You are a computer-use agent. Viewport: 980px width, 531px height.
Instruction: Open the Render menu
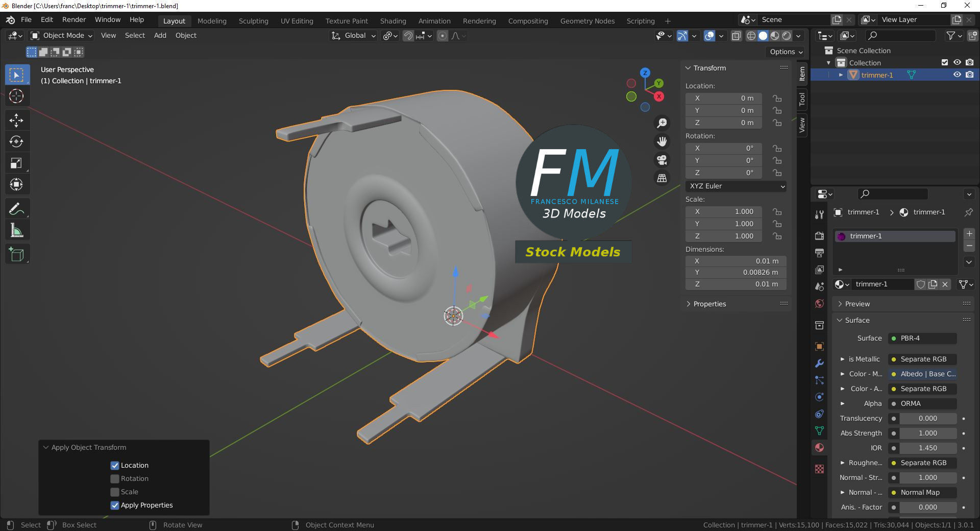tap(74, 19)
